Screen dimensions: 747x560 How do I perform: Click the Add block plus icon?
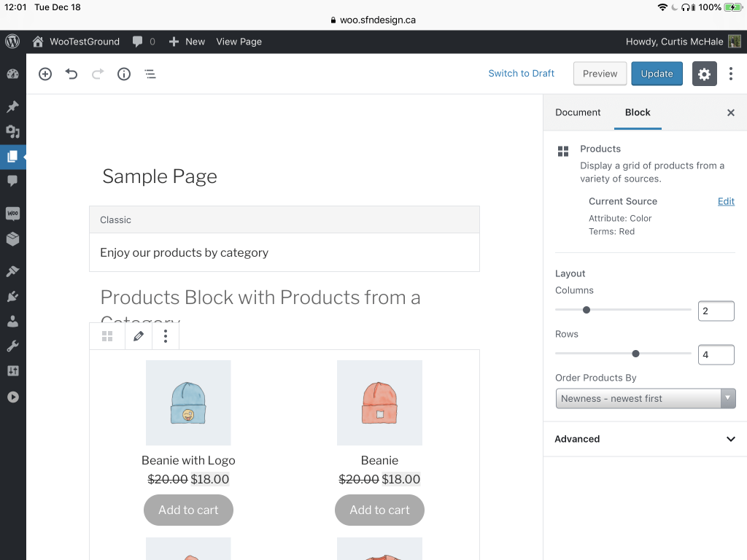click(x=45, y=74)
